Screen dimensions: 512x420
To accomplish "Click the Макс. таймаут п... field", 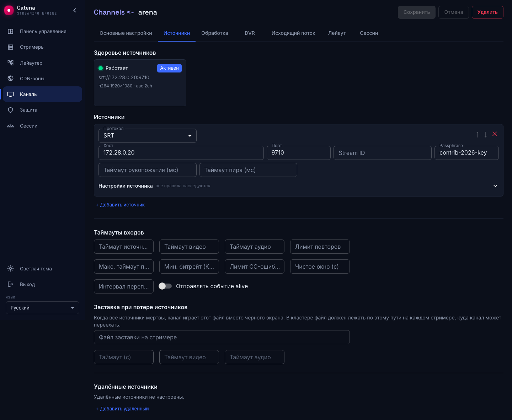I will 124,266.
